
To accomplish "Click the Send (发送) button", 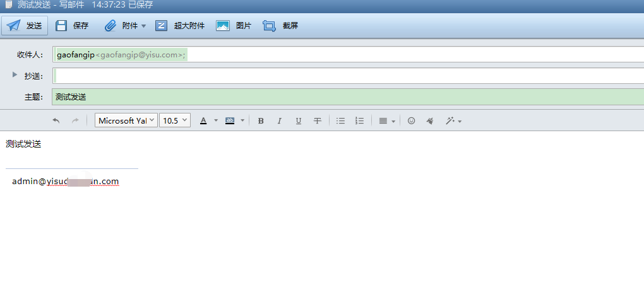I will click(x=25, y=26).
